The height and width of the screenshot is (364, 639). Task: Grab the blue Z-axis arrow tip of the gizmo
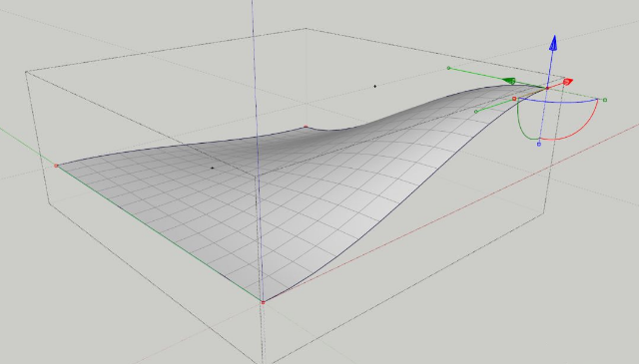point(553,43)
